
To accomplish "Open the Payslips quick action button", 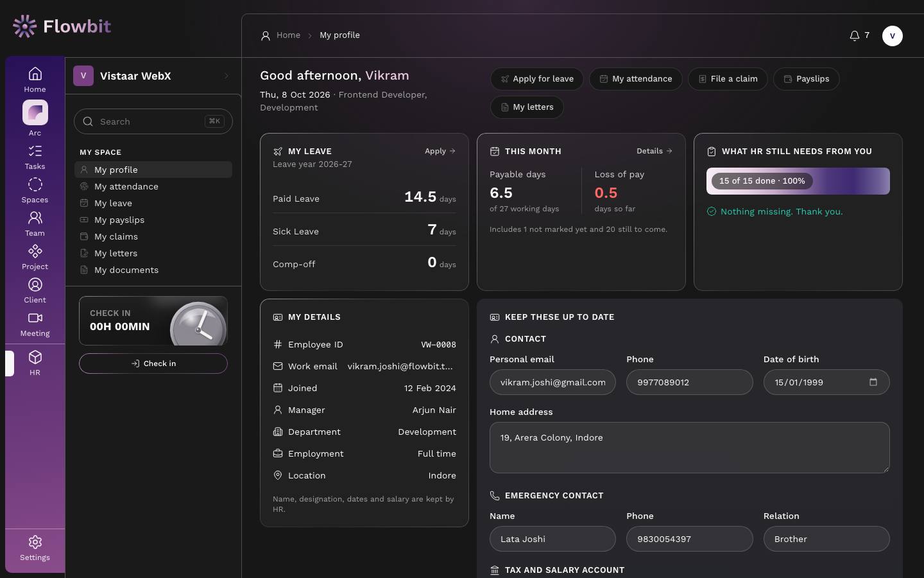I will tap(807, 79).
